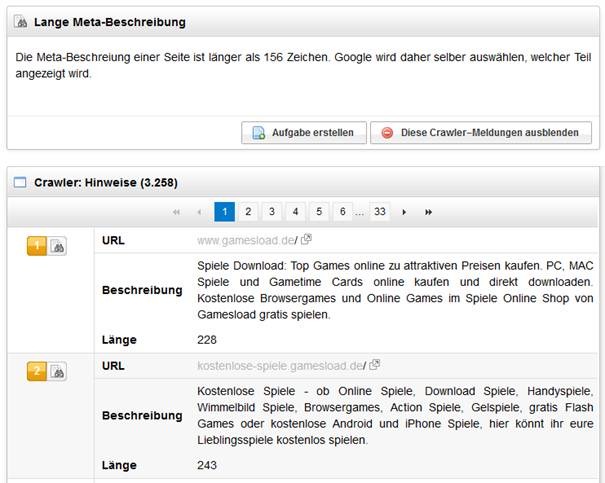The height and width of the screenshot is (483, 605).
Task: Click the Länge value 243
Action: pos(207,465)
